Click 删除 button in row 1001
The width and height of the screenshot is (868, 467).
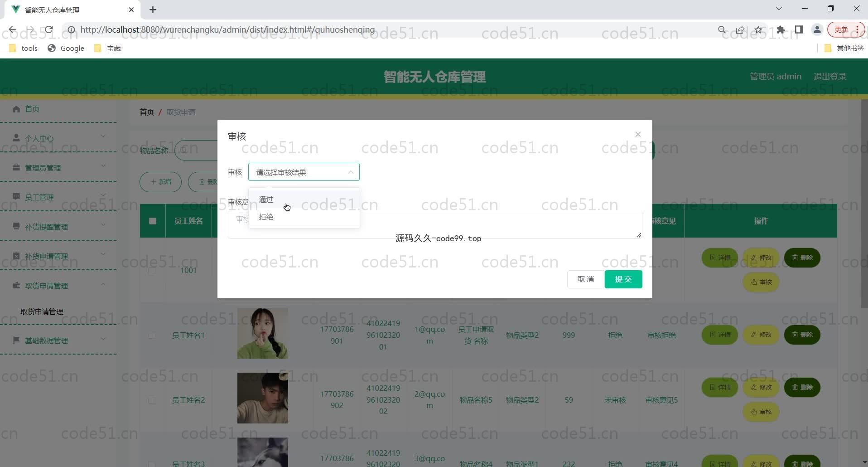(802, 258)
